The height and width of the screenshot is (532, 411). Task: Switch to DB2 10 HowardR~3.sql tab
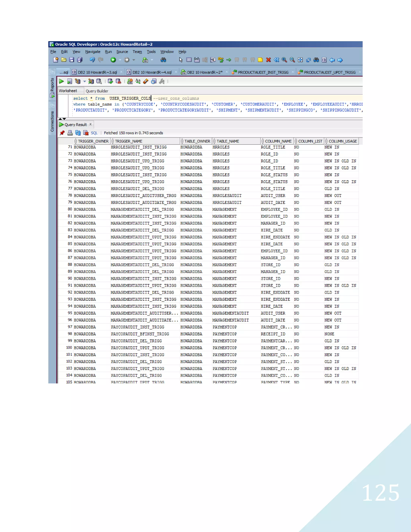(x=97, y=72)
